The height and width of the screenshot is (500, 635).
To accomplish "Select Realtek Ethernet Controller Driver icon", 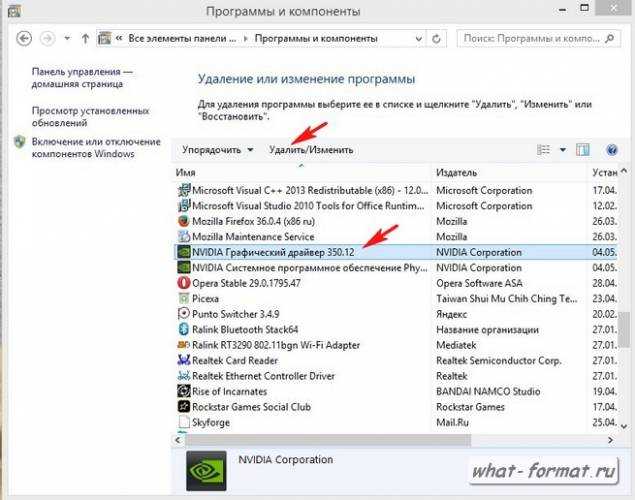I will (184, 376).
